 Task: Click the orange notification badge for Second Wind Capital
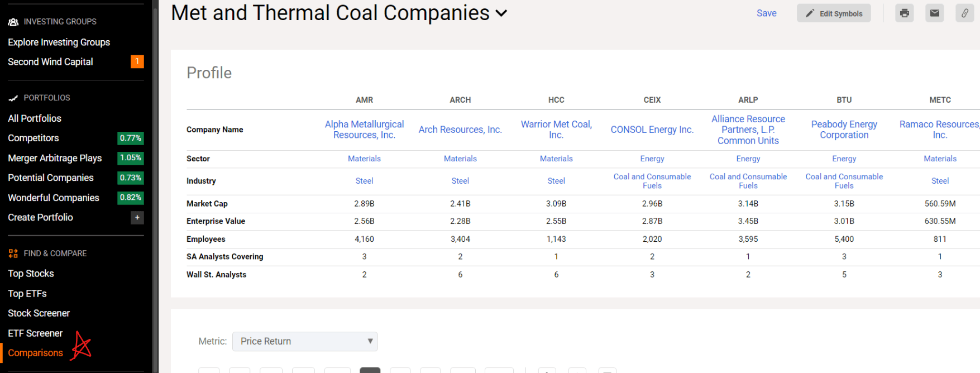click(137, 61)
